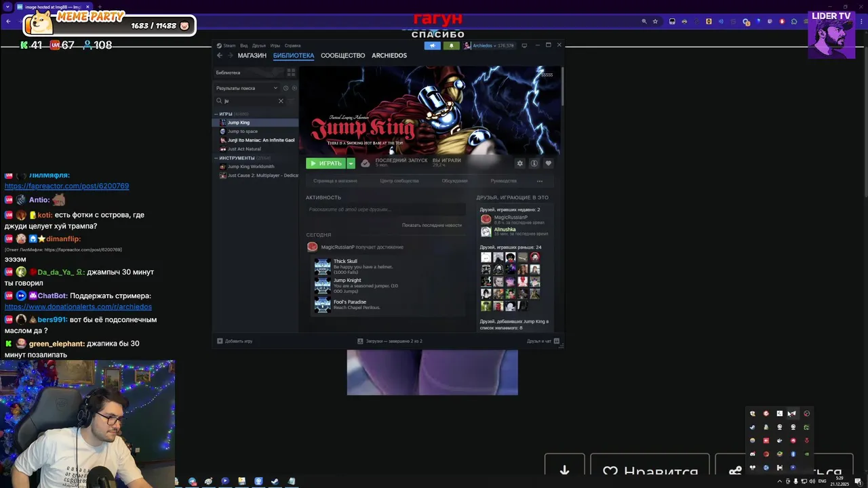Go back using Steam back arrow

pyautogui.click(x=220, y=56)
